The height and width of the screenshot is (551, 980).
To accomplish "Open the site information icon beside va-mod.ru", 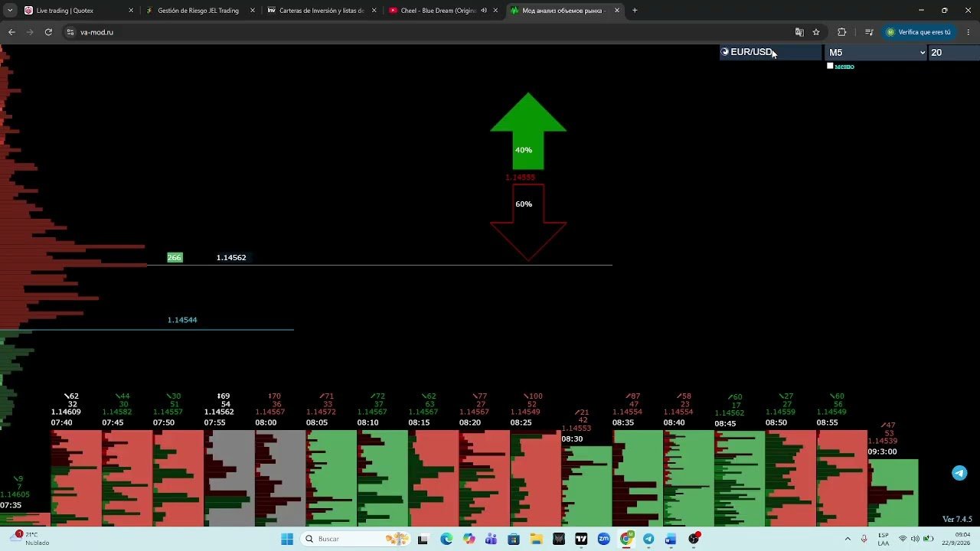I will pos(70,32).
